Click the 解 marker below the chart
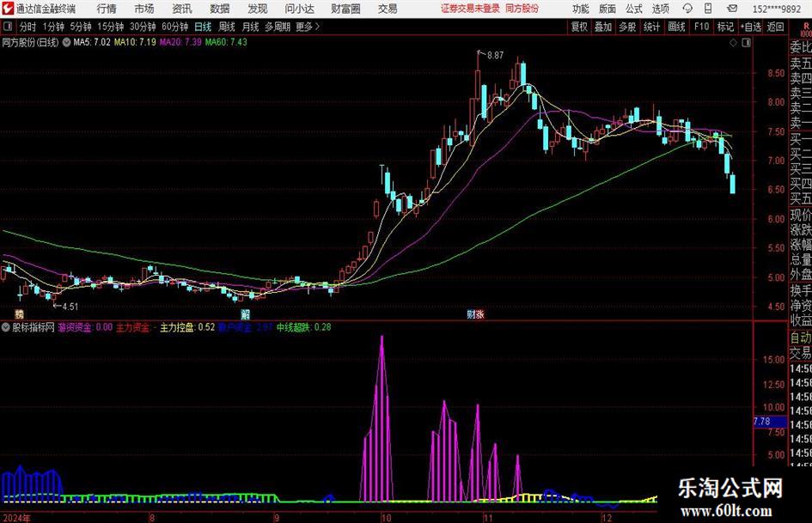Viewport: 812px width, 523px height. 246,314
